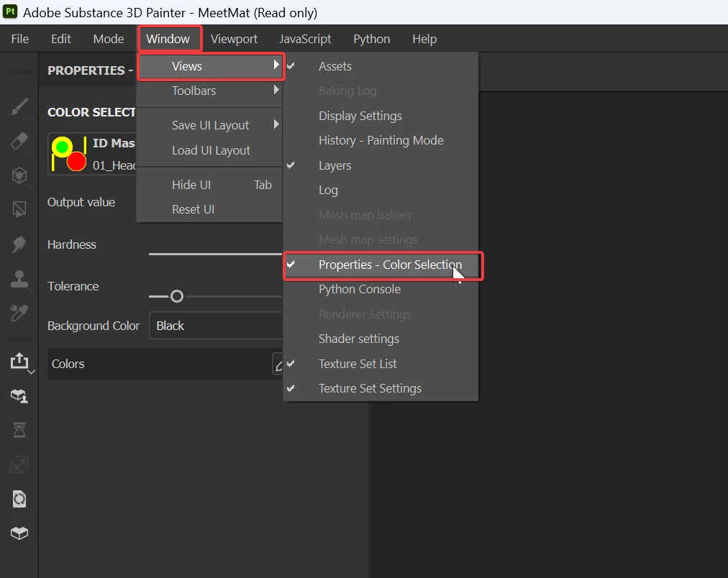Click the Background Color label
Screen dimensions: 728x578
94,326
